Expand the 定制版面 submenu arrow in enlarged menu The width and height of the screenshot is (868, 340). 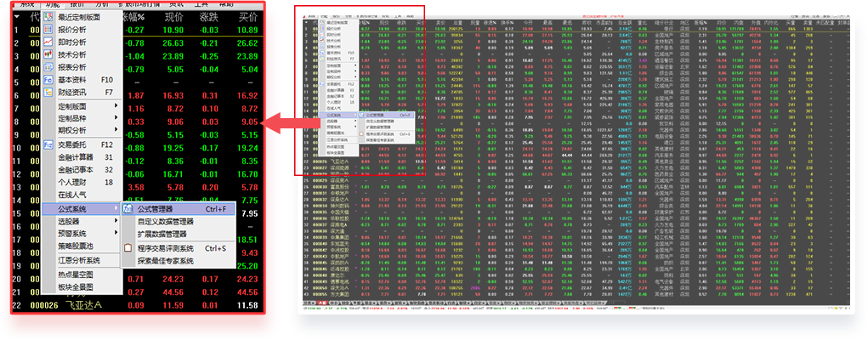116,106
